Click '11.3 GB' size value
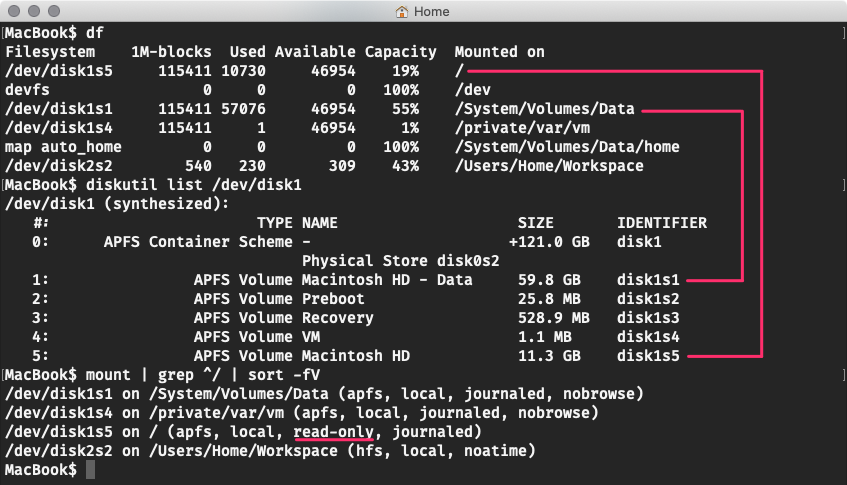This screenshot has height=485, width=847. 549,356
